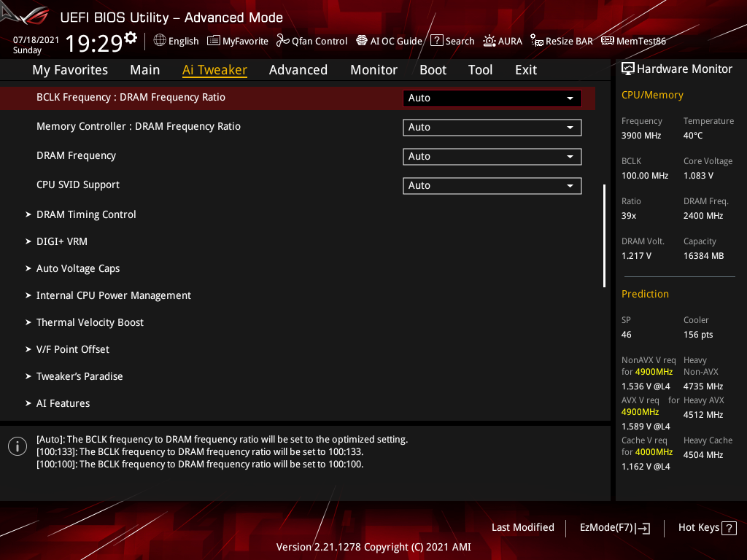The height and width of the screenshot is (560, 747).
Task: Open MyFavorite shortcuts panel
Action: coord(237,41)
